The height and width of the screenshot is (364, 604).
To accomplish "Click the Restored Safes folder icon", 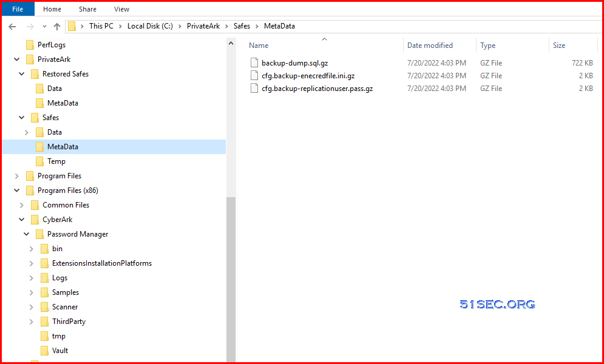I will 35,74.
